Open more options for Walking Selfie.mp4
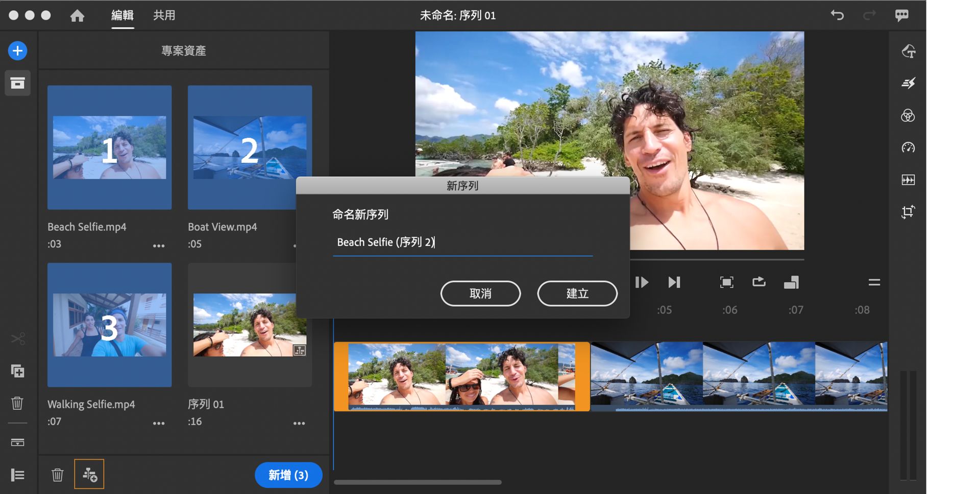 (159, 423)
